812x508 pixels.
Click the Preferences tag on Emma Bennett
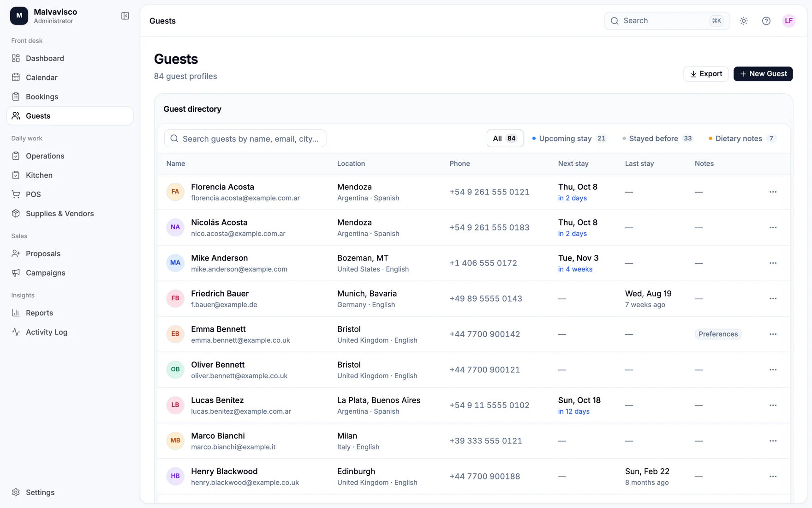tap(718, 334)
